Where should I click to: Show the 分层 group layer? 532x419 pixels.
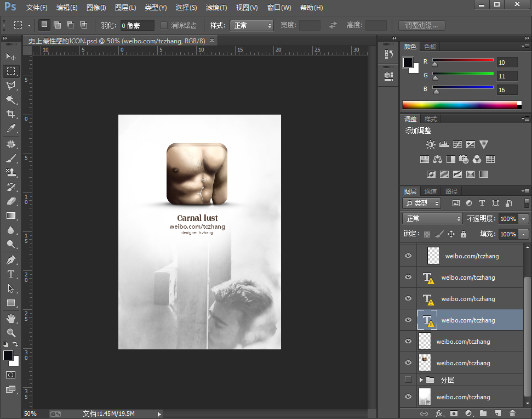tap(408, 380)
